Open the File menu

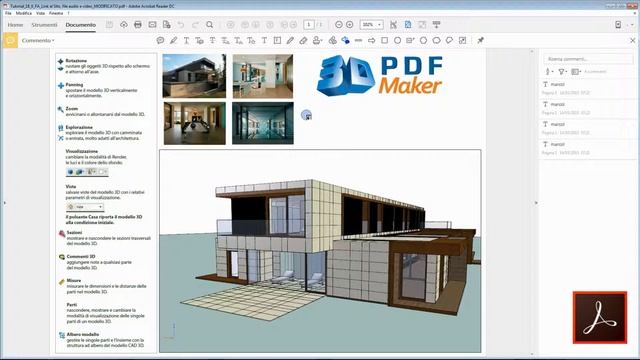tap(8, 13)
